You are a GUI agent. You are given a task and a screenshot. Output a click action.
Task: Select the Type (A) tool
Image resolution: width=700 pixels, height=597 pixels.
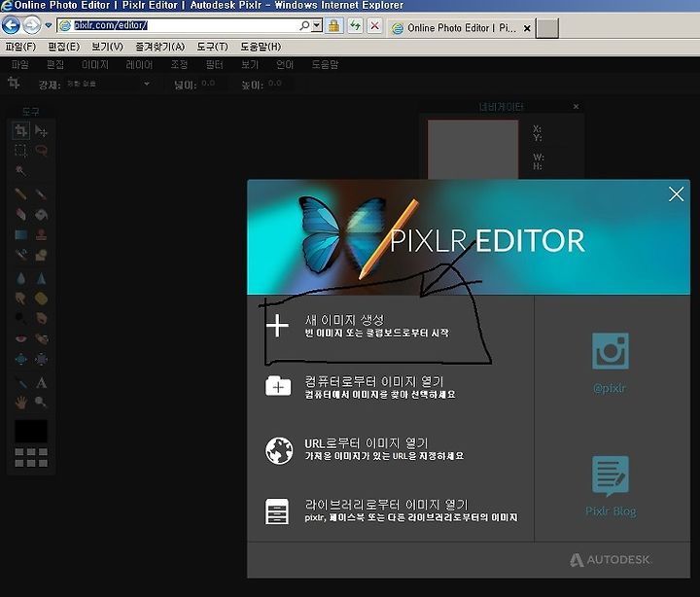click(x=41, y=383)
